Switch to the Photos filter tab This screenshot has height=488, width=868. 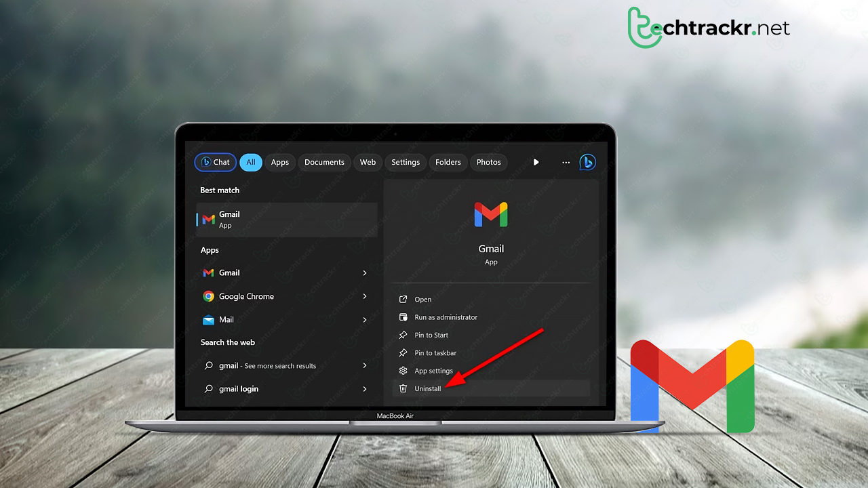tap(489, 162)
